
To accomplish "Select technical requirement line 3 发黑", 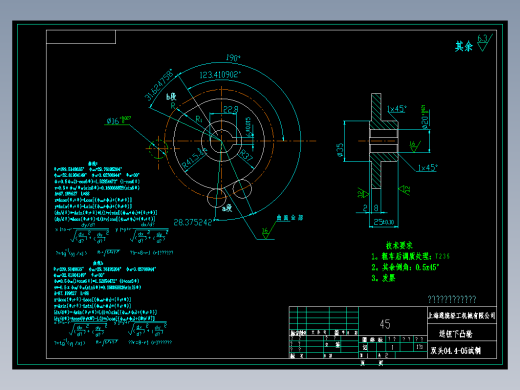I will [383, 278].
